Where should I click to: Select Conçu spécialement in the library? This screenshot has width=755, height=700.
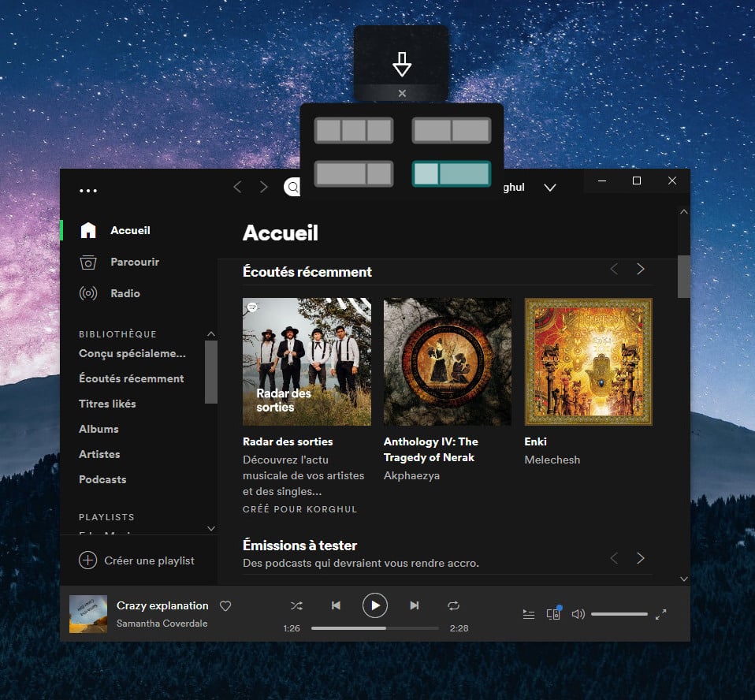132,354
